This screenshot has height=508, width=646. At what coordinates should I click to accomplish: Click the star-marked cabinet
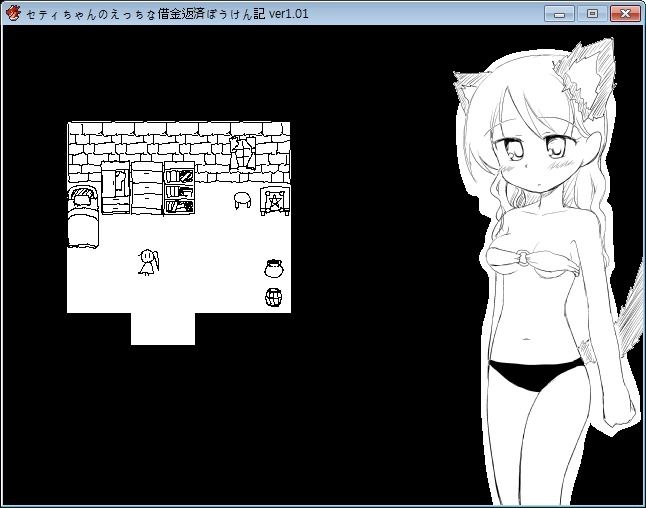pos(275,201)
